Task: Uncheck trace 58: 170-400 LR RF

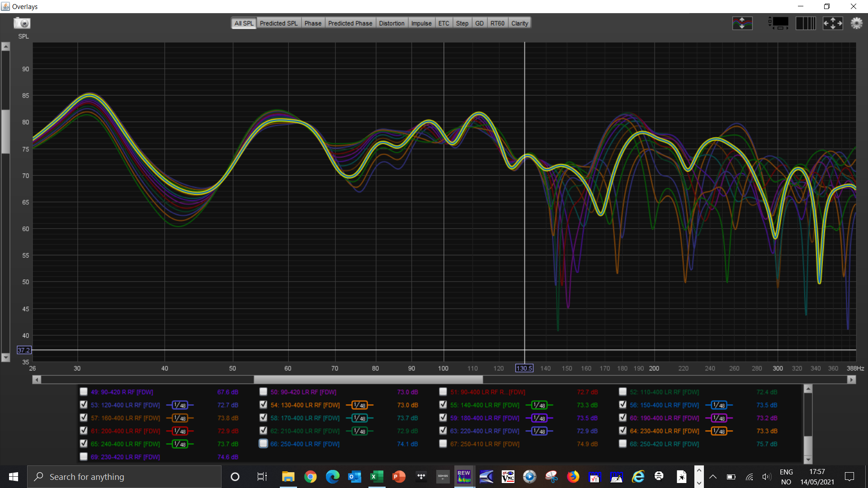Action: pyautogui.click(x=263, y=418)
